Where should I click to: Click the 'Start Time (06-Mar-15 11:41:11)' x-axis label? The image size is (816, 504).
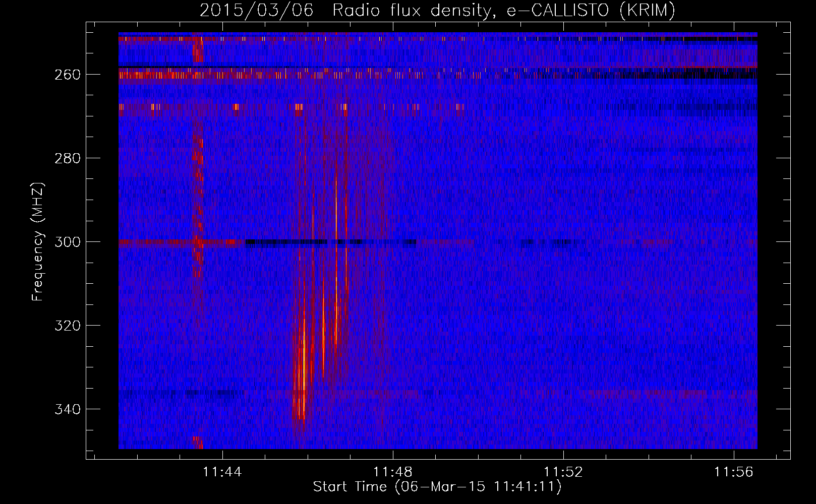437,487
